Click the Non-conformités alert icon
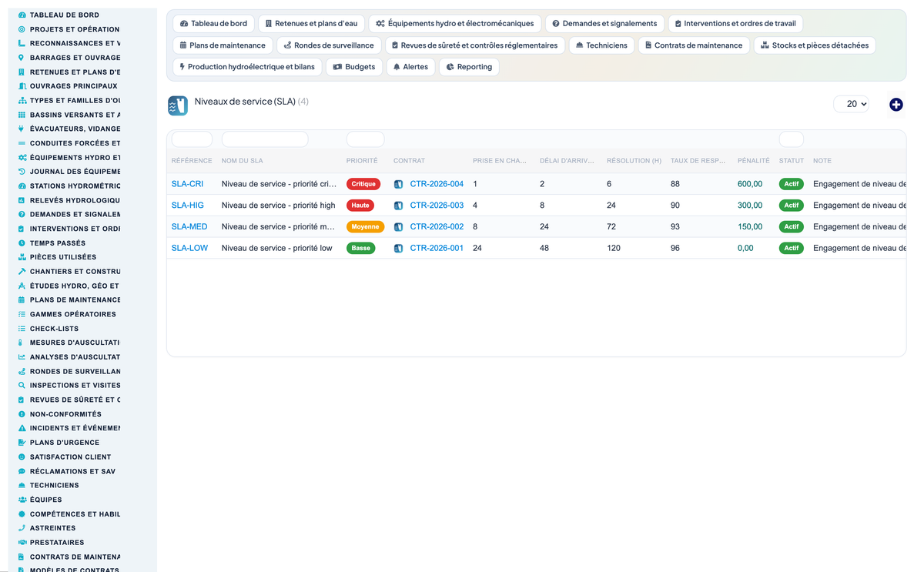 tap(22, 414)
